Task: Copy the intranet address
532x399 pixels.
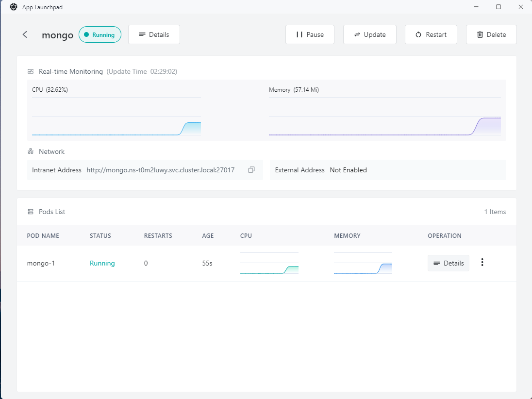Action: 251,169
